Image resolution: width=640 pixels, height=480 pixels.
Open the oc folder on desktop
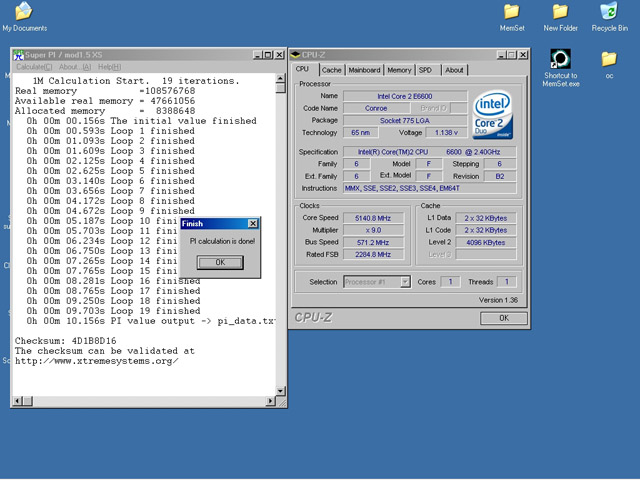pyautogui.click(x=608, y=60)
